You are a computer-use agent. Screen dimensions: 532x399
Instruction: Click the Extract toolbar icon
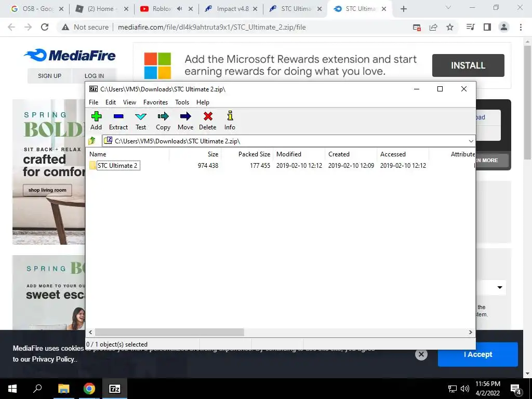[x=118, y=121]
